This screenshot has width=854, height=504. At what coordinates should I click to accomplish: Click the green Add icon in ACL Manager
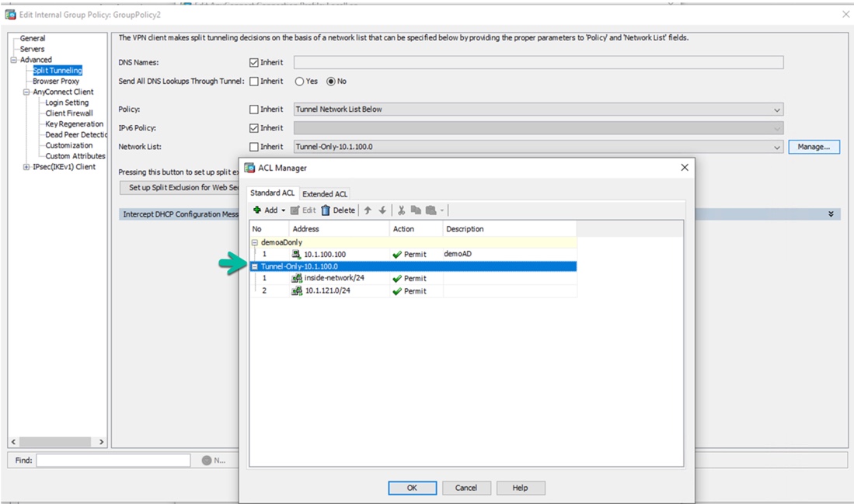pyautogui.click(x=257, y=210)
